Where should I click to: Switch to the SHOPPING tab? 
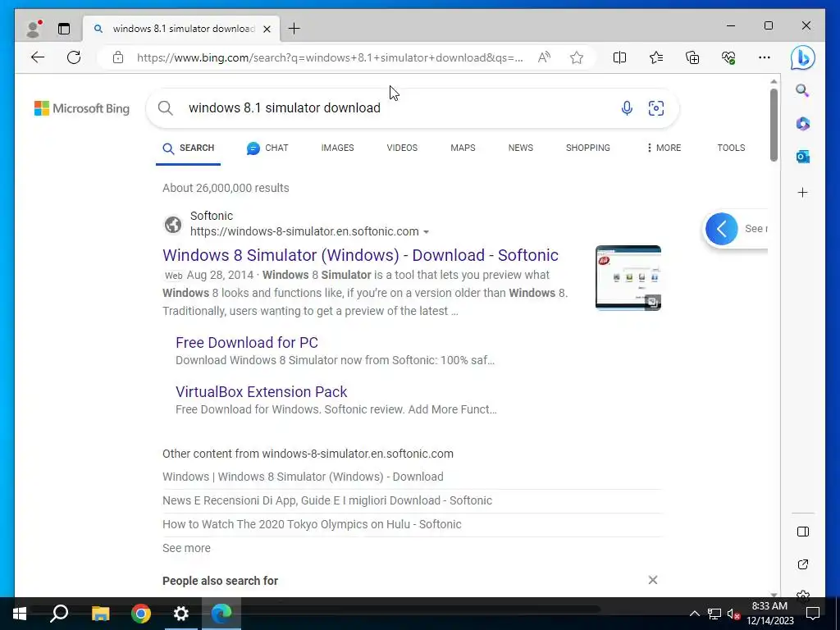pos(587,148)
